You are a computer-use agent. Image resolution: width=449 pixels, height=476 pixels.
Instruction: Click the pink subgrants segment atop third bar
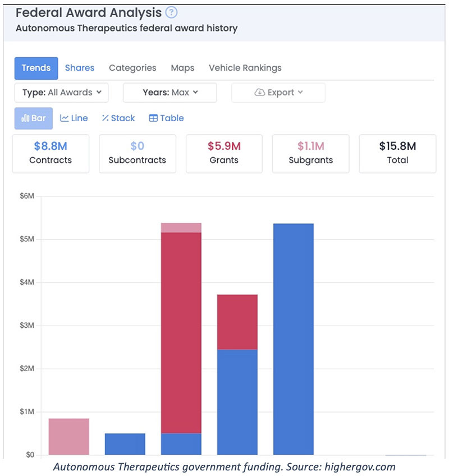pyautogui.click(x=181, y=228)
